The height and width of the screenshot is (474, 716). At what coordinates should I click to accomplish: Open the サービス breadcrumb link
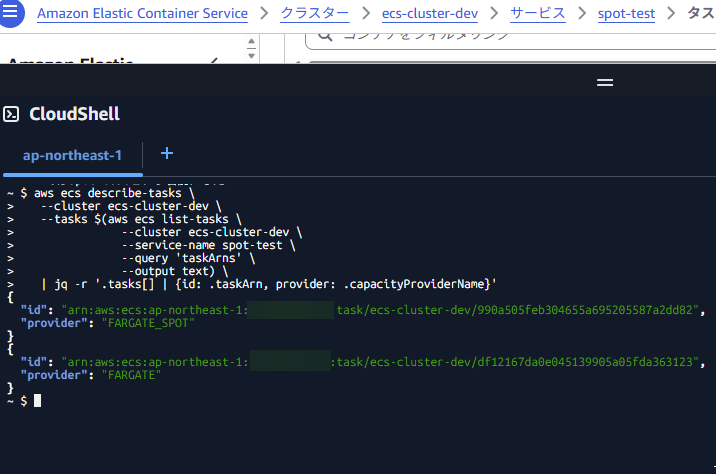click(x=537, y=14)
